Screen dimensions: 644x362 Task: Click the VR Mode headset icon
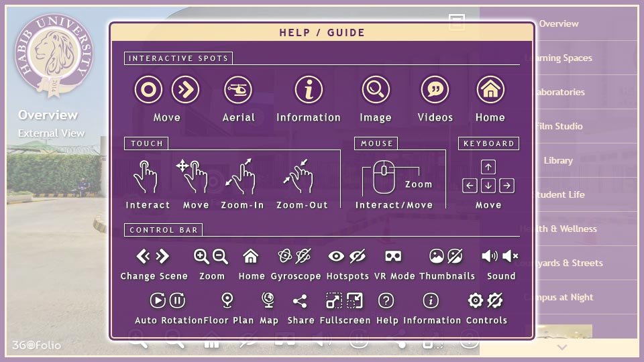(x=393, y=256)
